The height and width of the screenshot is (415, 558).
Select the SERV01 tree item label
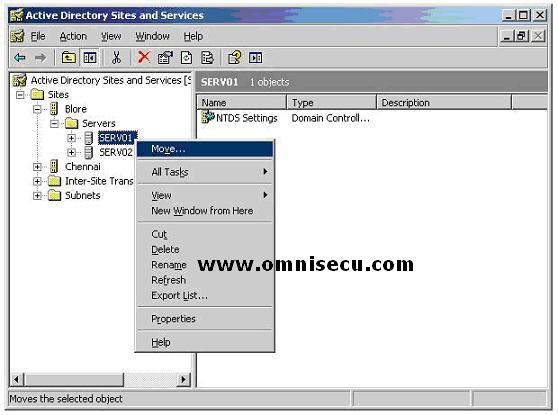(x=116, y=138)
